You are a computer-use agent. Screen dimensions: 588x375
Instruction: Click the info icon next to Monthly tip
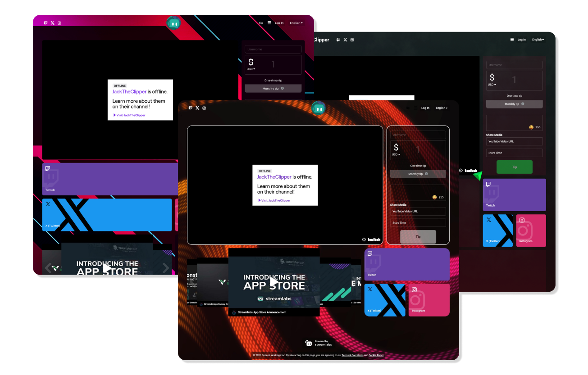427,174
